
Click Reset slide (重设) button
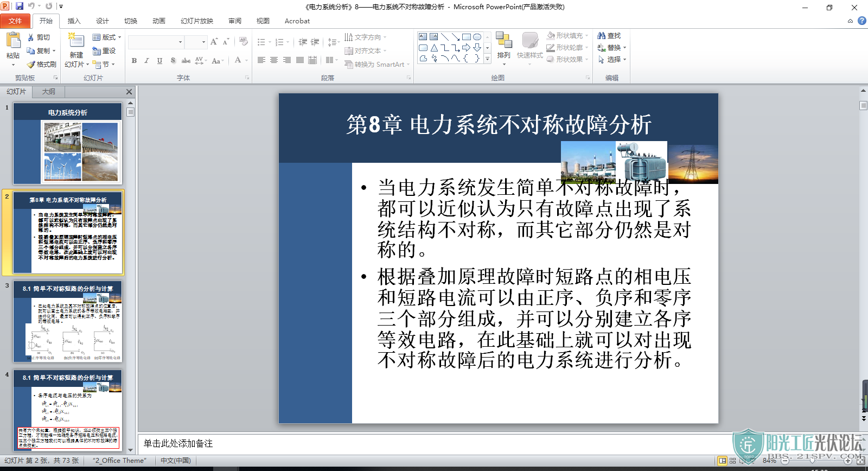tap(104, 50)
